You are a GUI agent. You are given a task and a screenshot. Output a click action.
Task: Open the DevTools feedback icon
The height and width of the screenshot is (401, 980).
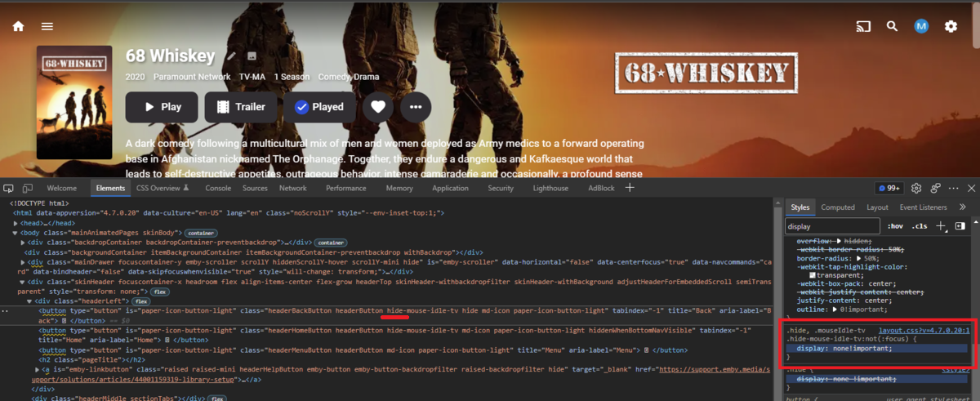pyautogui.click(x=935, y=188)
